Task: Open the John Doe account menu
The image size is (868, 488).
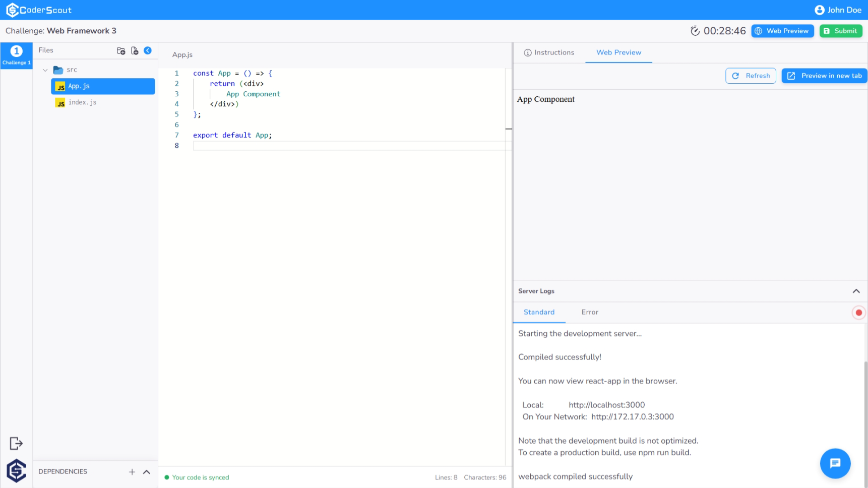Action: click(x=838, y=10)
